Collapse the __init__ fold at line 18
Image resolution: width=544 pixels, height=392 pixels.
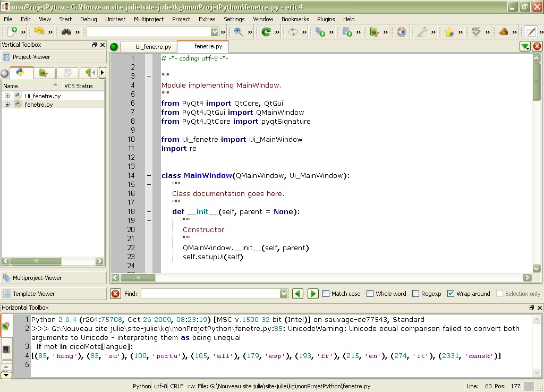(x=149, y=211)
